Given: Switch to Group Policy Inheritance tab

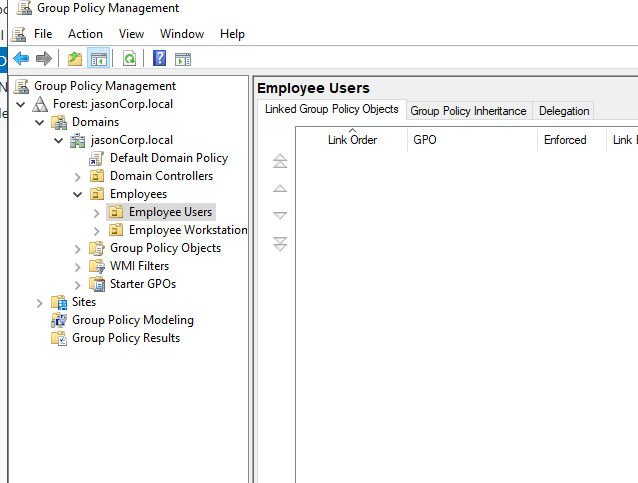Looking at the screenshot, I should pos(468,111).
